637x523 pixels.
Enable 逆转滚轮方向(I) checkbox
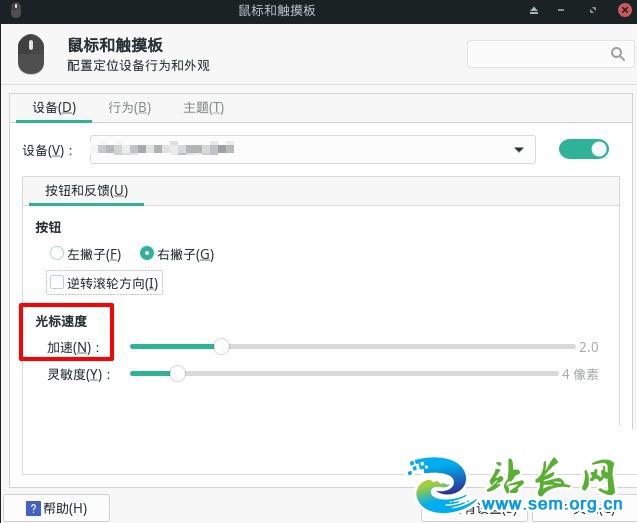pos(57,283)
